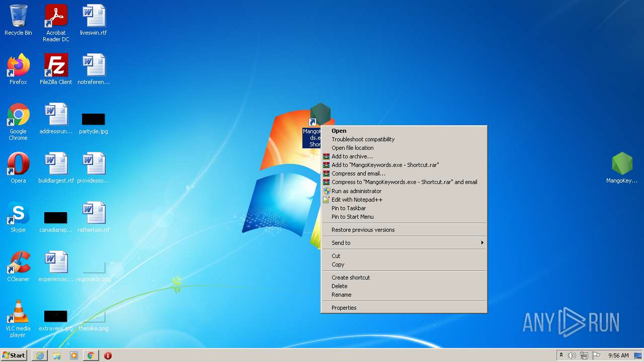
Task: Choose Restore previous versions
Action: point(404,230)
